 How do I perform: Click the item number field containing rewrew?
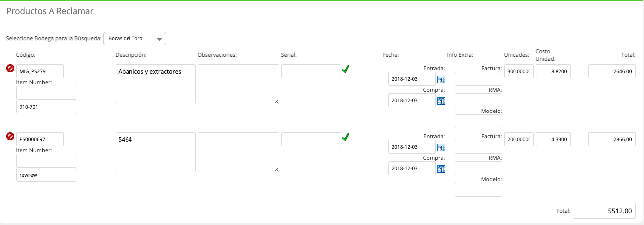[x=46, y=175]
